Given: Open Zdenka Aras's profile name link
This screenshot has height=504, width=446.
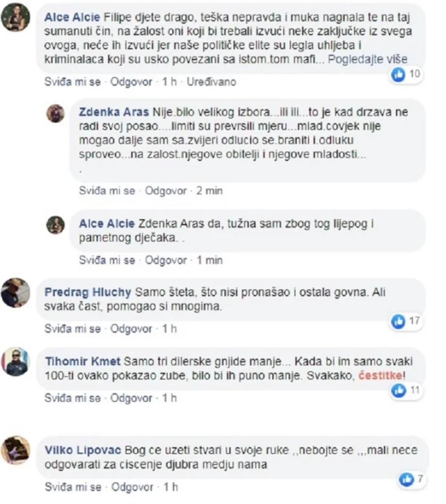Looking at the screenshot, I should [114, 112].
